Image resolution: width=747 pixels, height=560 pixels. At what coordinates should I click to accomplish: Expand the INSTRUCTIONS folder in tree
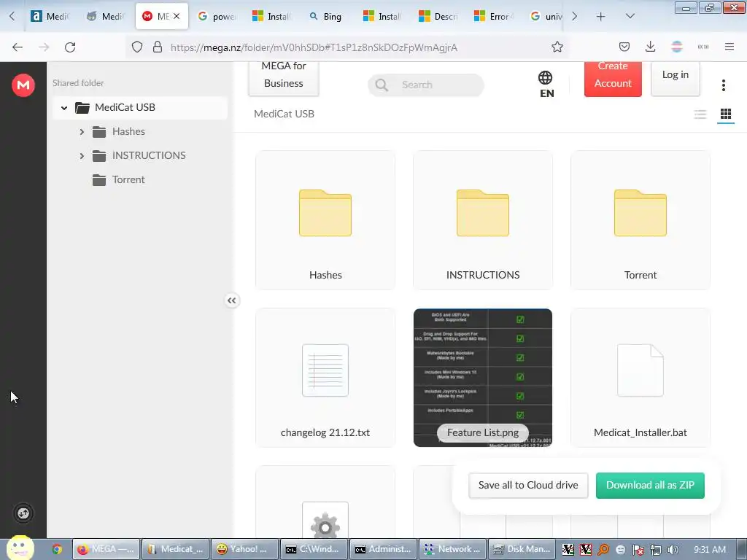pos(82,156)
